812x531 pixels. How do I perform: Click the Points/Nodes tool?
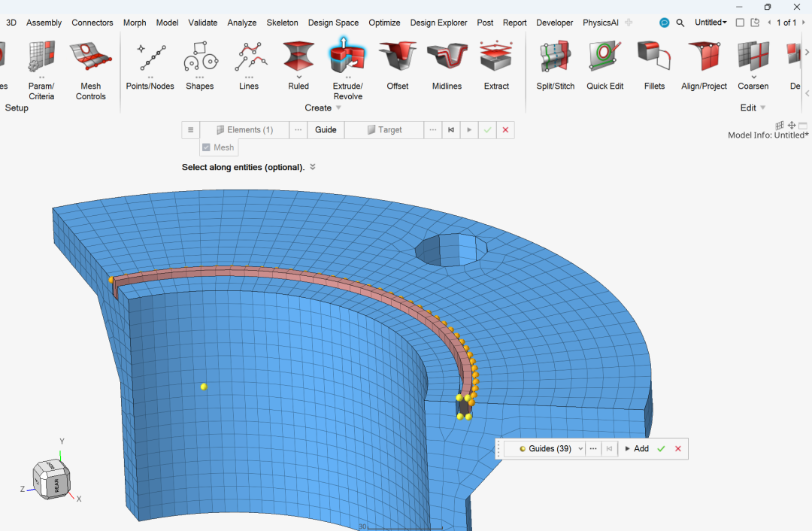point(150,59)
